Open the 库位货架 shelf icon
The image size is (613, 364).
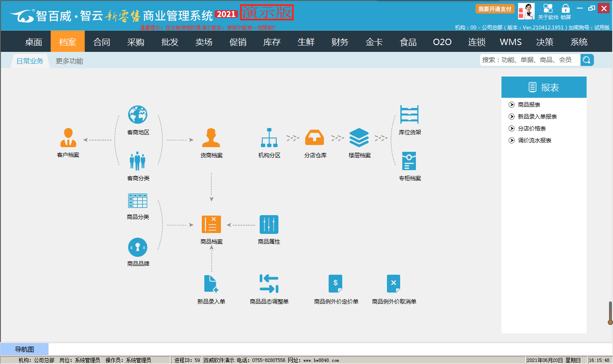tap(410, 115)
